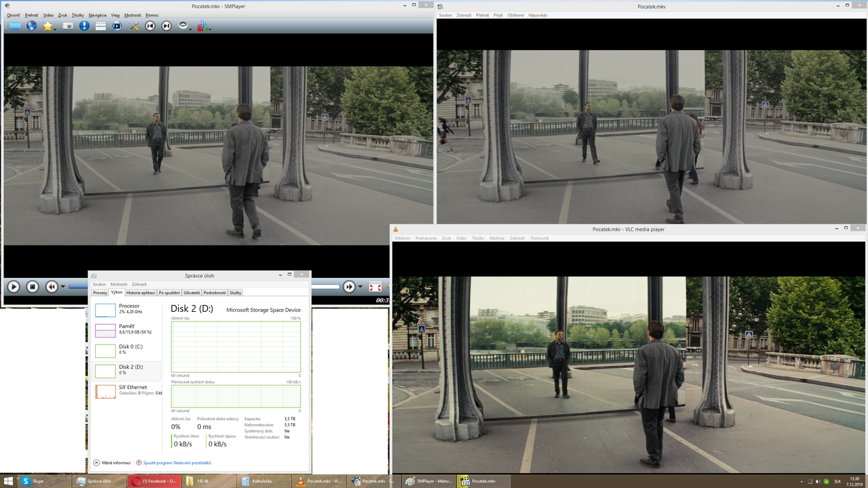The height and width of the screenshot is (488, 868).
Task: Switch to Historie aplikací tab
Action: [x=140, y=292]
